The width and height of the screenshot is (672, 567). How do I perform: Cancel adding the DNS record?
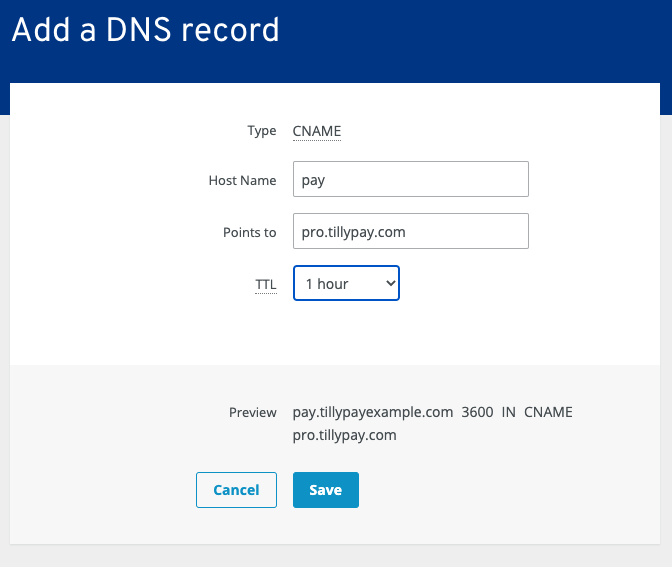pos(236,490)
